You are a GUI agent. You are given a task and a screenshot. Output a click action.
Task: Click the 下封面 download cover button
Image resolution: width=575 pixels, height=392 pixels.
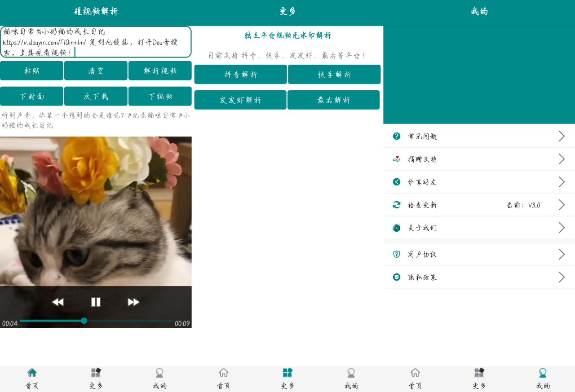pos(31,96)
